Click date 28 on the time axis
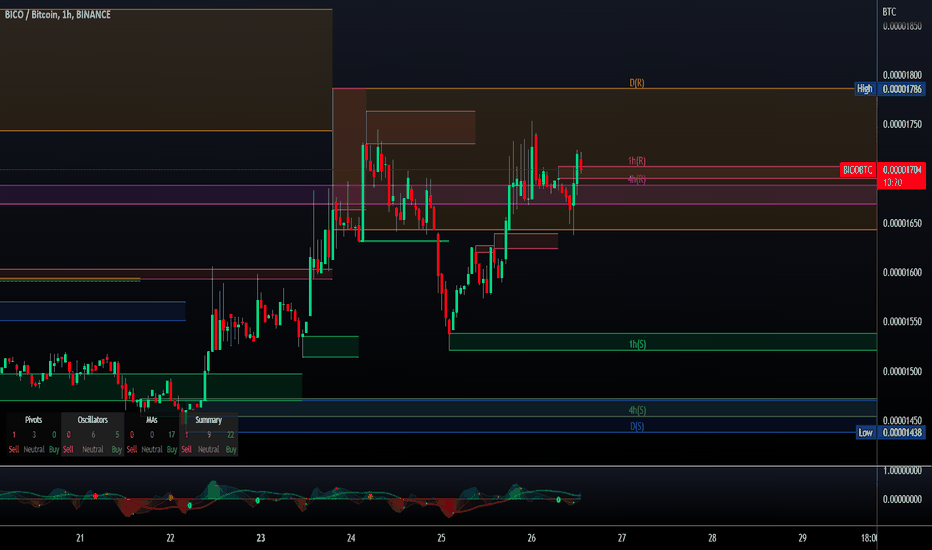The image size is (932, 550). coord(712,538)
